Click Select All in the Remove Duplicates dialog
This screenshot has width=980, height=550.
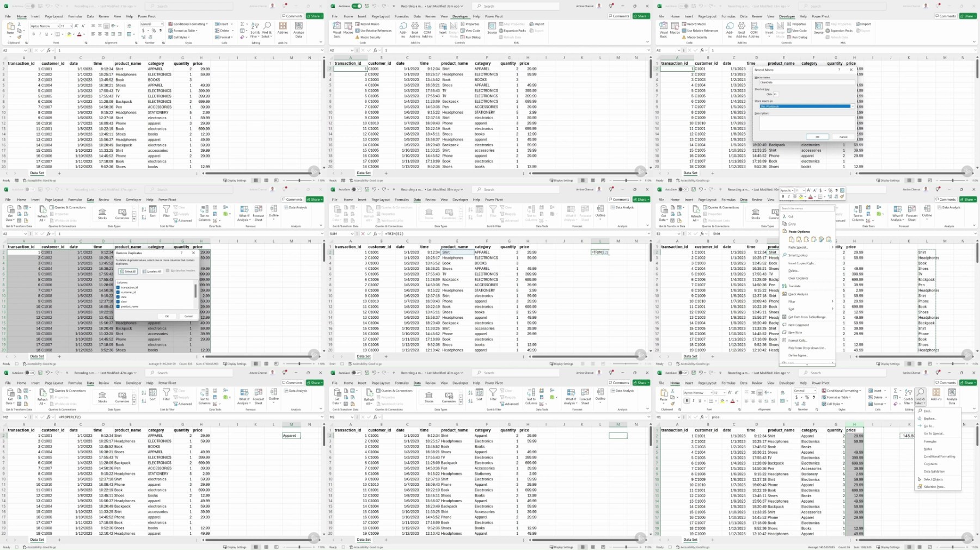128,271
